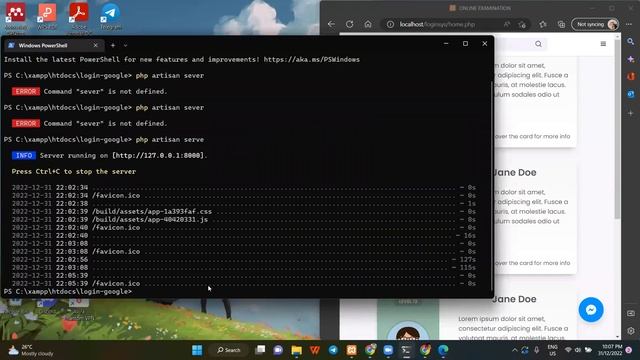
Task: Reload the page in Edge browser
Action: 349,24
